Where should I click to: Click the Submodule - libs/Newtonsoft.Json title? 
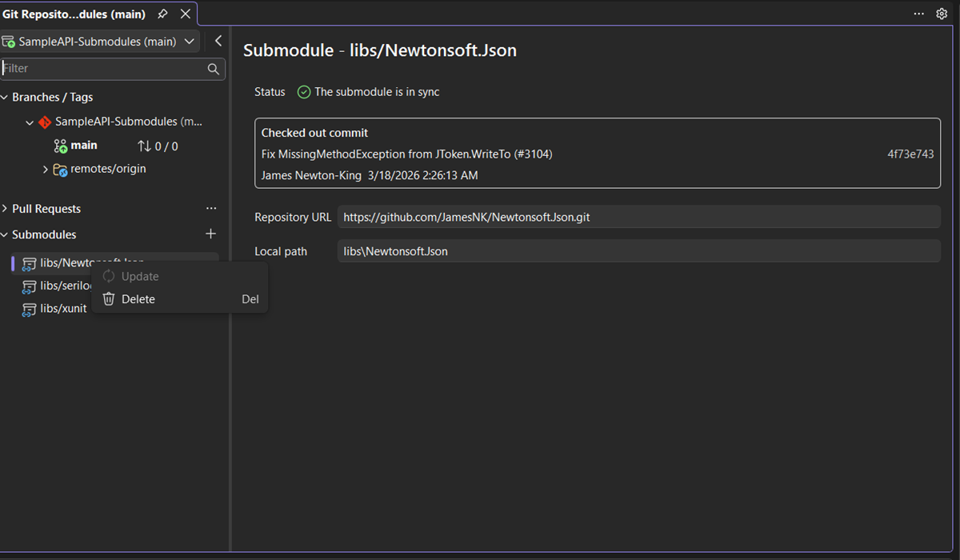pyautogui.click(x=380, y=50)
